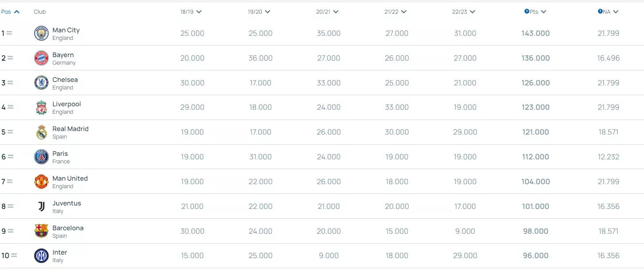Click the Real Madrid club crest
This screenshot has height=271, width=644.
(41, 132)
